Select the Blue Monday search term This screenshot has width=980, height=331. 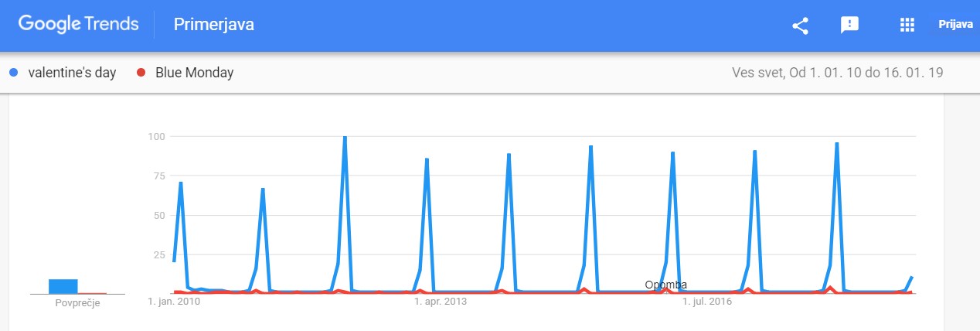pyautogui.click(x=194, y=73)
